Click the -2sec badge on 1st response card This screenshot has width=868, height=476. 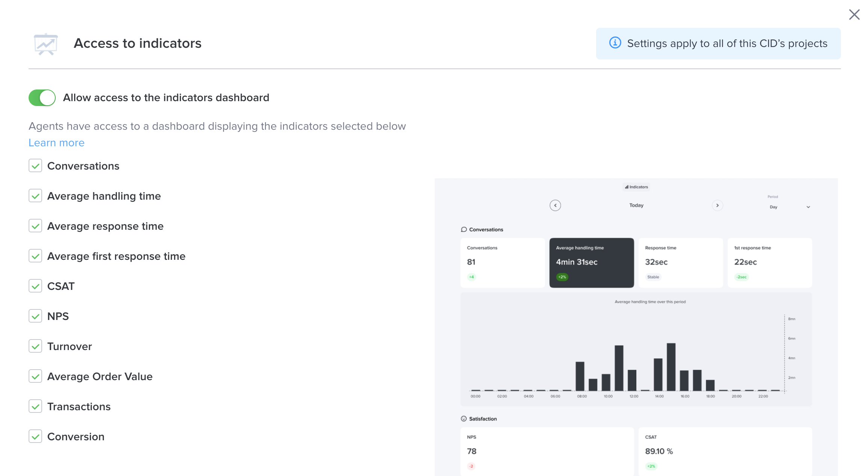(x=741, y=277)
